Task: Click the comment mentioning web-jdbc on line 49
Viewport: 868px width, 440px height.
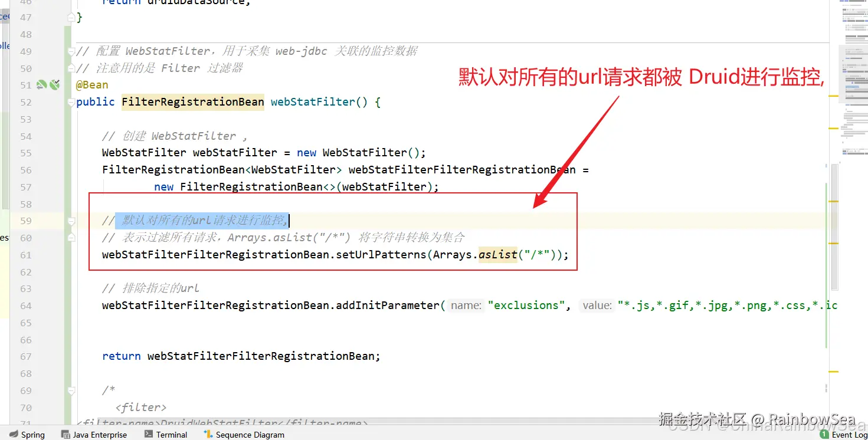Action: tap(247, 51)
